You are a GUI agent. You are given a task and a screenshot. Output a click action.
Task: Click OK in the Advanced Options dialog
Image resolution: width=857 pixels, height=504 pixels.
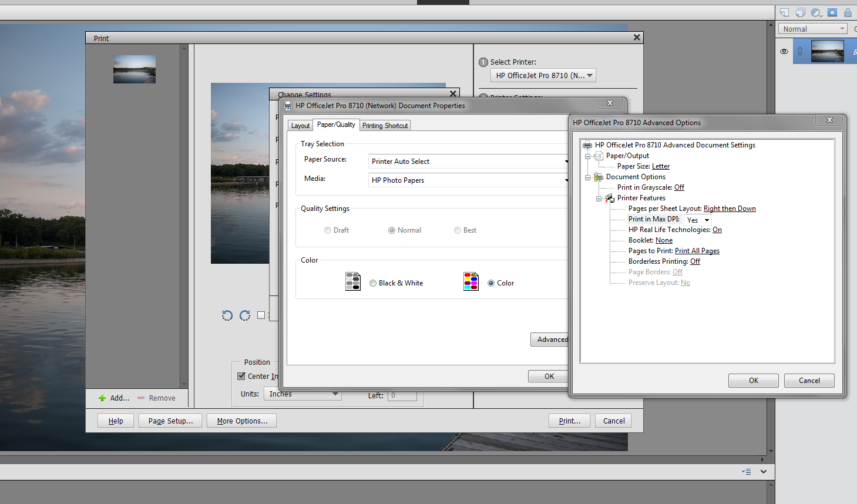(753, 381)
